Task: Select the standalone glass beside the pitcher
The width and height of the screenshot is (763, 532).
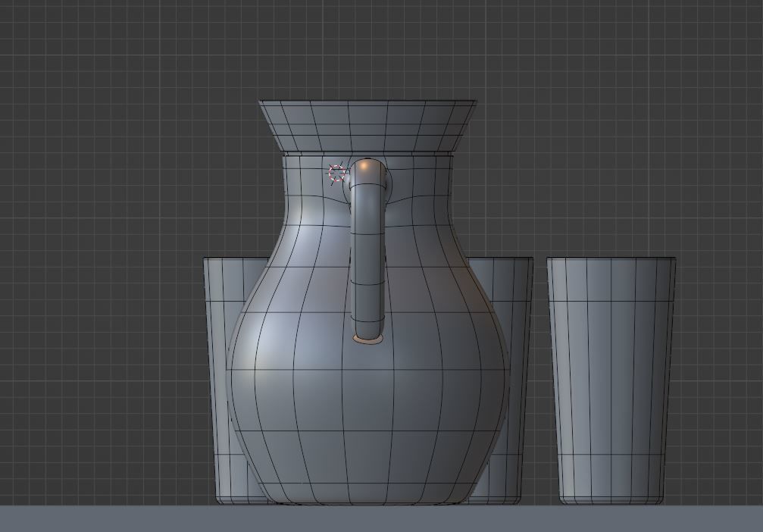Action: click(x=611, y=381)
